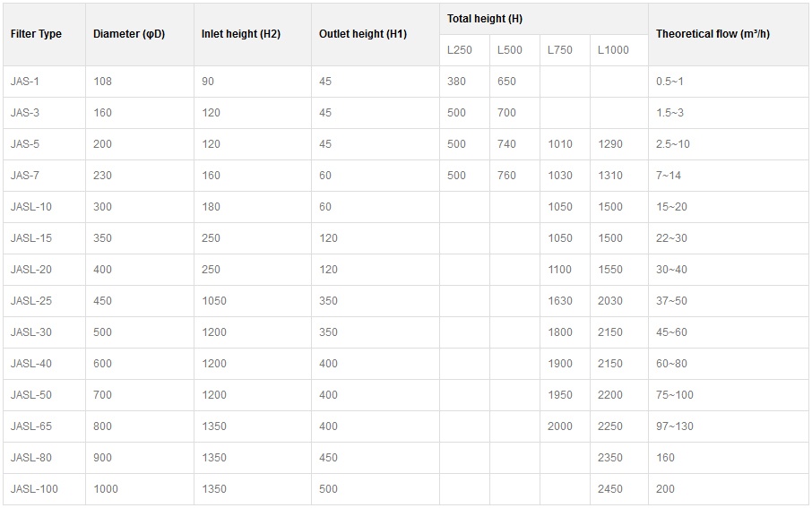Select the 0.5~1 theoretical flow cell
The image size is (812, 508).
(669, 82)
